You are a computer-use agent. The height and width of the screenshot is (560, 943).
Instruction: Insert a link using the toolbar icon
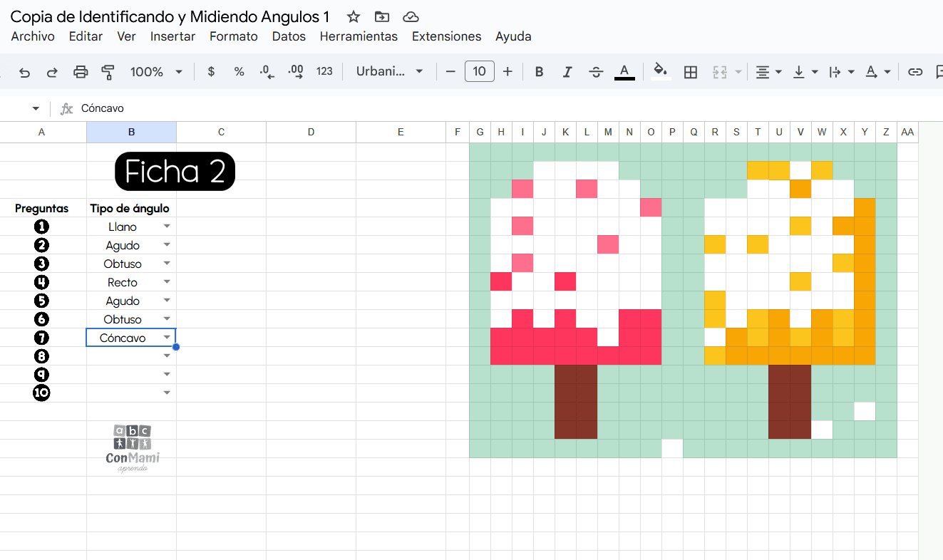pyautogui.click(x=915, y=71)
